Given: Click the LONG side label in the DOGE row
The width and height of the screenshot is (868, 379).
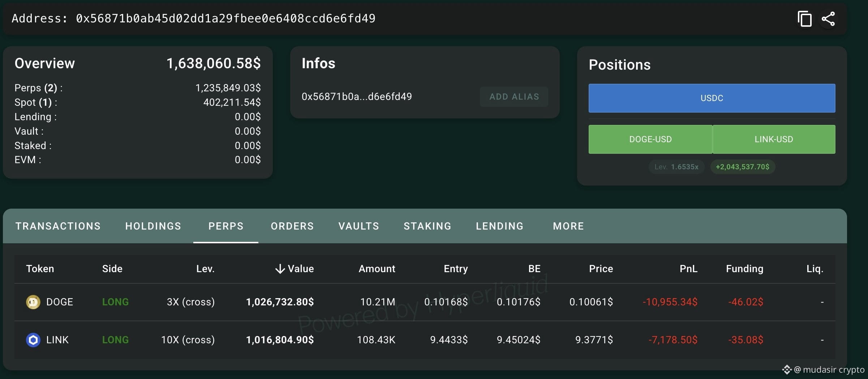Looking at the screenshot, I should [x=115, y=302].
